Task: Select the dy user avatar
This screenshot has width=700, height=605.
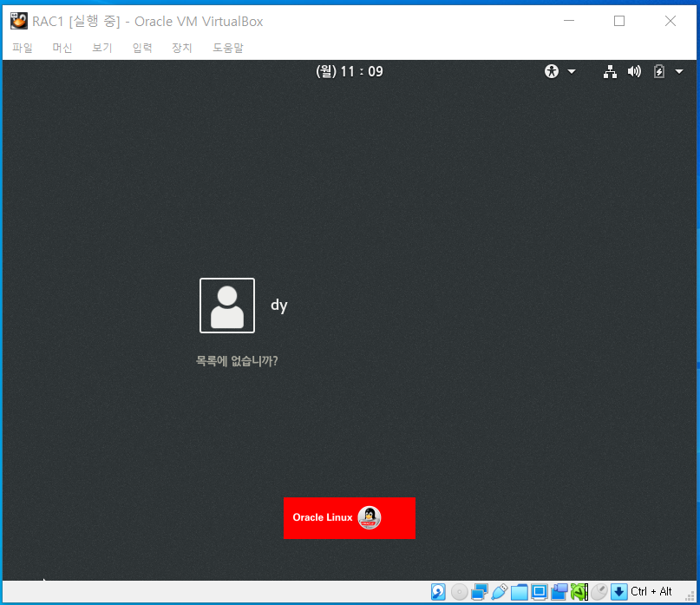Action: point(227,306)
